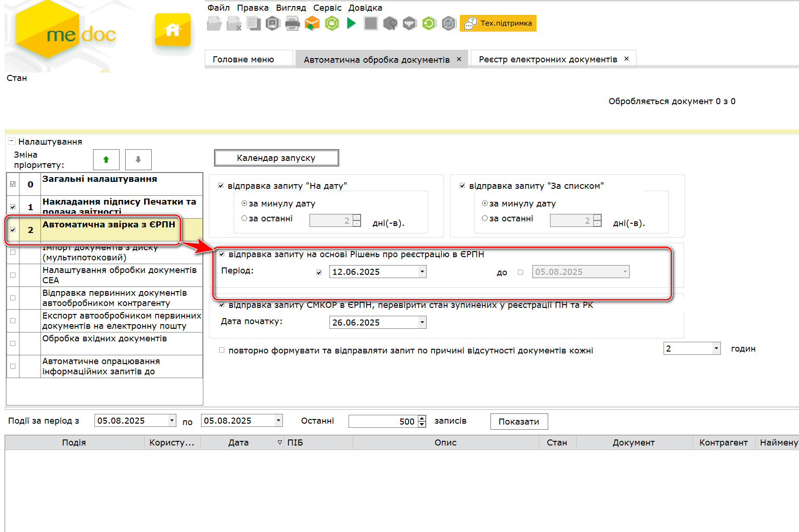
Task: Click the gray funnel filter icon
Action: point(410,23)
